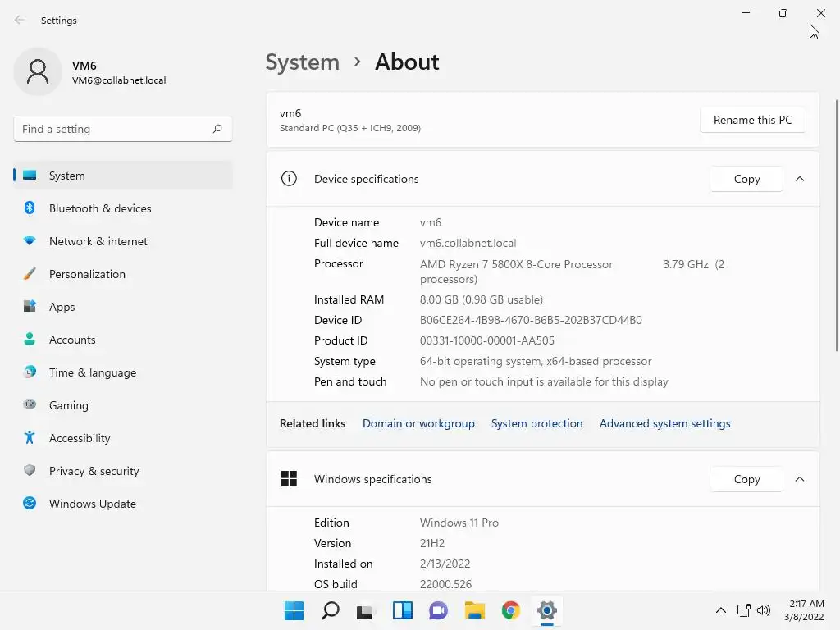Screen dimensions: 840x630
Task: Click the Gaming controller icon
Action: tap(30, 404)
